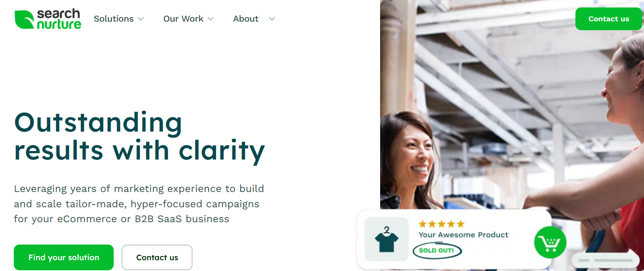Click the fifth gold rating star

(461, 224)
